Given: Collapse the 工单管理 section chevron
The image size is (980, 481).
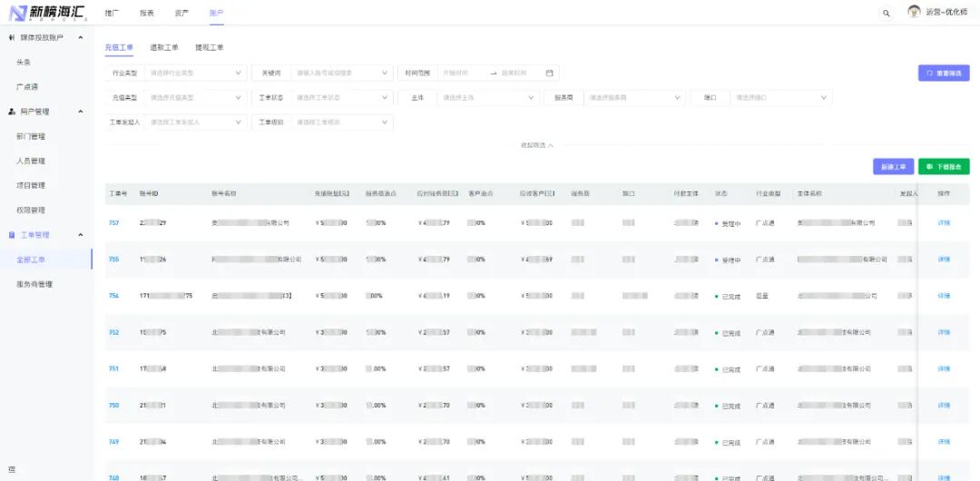Looking at the screenshot, I should (81, 235).
